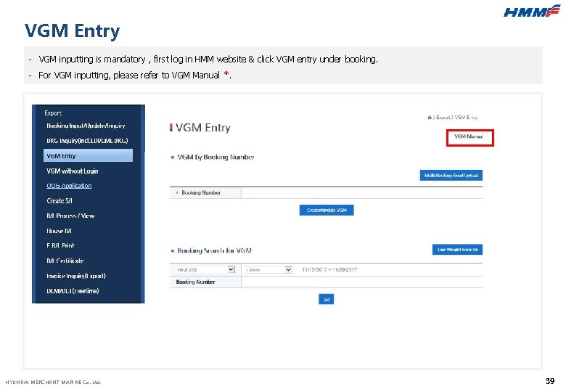The image size is (566, 392).
Task: Open B/L Certificate menu entry
Action: (x=65, y=261)
